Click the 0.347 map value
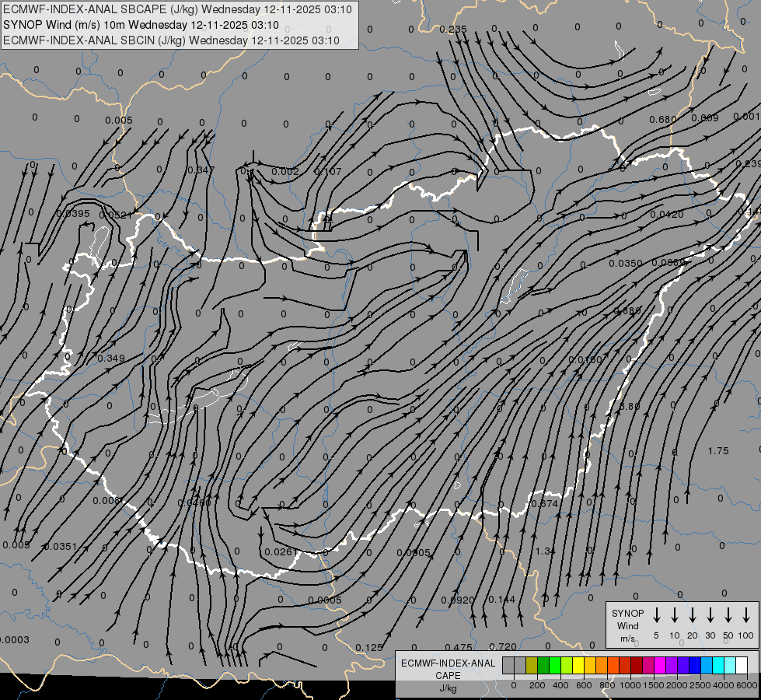Image resolution: width=761 pixels, height=700 pixels. point(201,170)
